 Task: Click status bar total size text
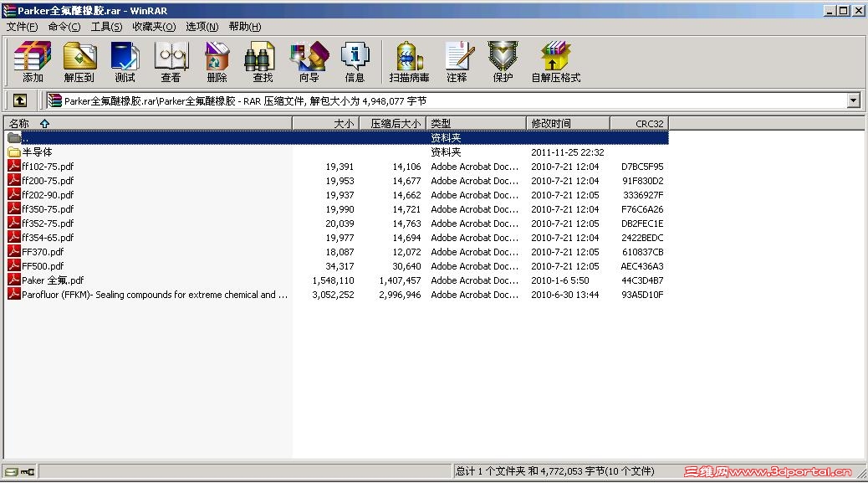click(554, 471)
